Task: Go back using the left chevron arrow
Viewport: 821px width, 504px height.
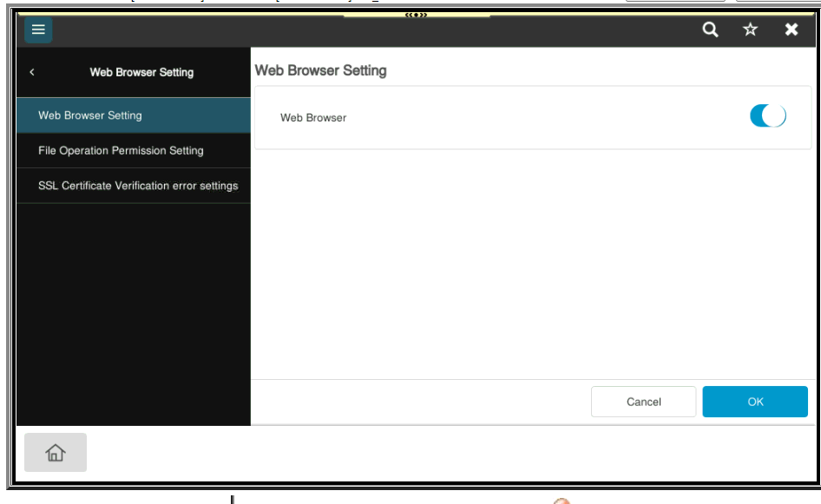Action: click(x=33, y=73)
